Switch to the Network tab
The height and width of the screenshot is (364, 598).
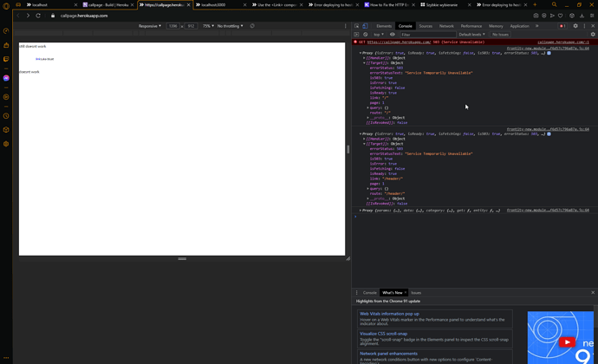tap(446, 26)
